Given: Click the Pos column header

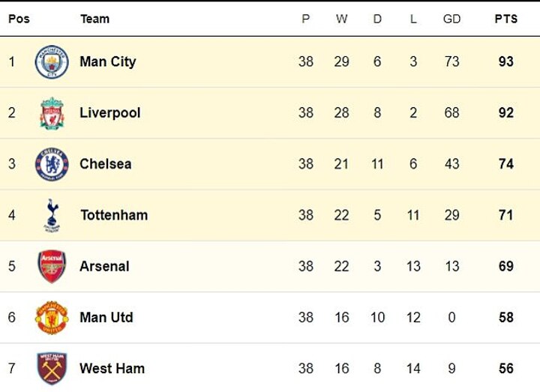Looking at the screenshot, I should pos(19,19).
